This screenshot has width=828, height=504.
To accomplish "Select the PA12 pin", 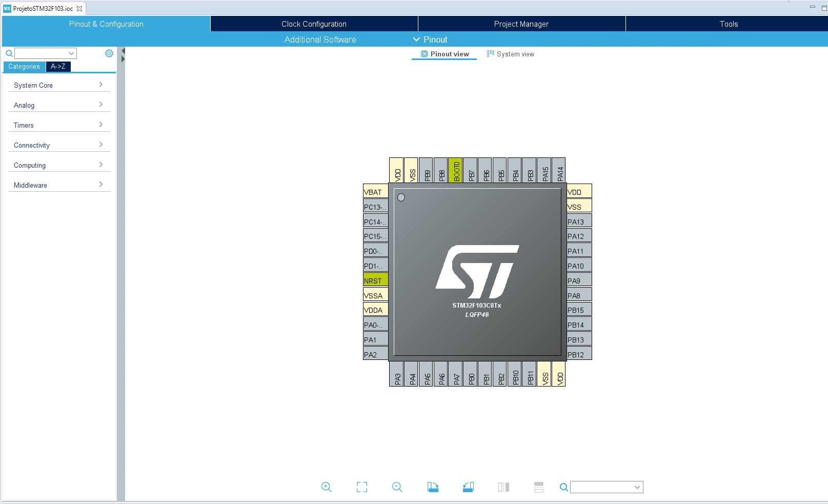I will click(579, 236).
